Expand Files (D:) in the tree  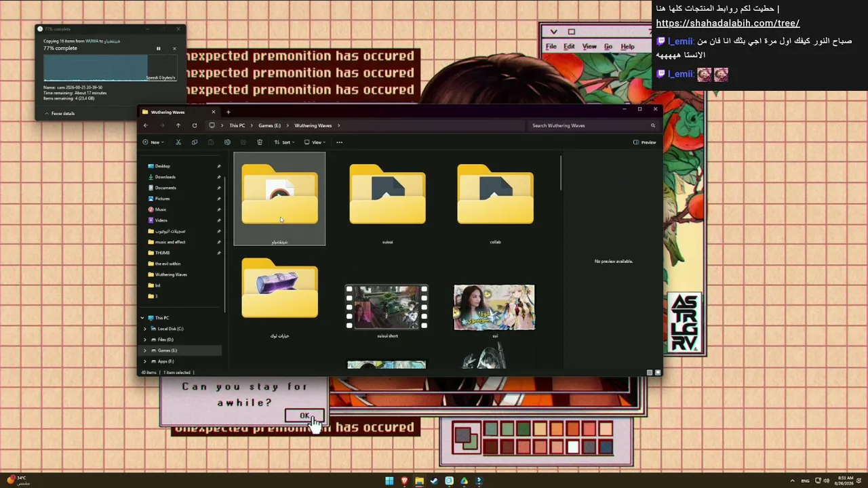click(145, 340)
